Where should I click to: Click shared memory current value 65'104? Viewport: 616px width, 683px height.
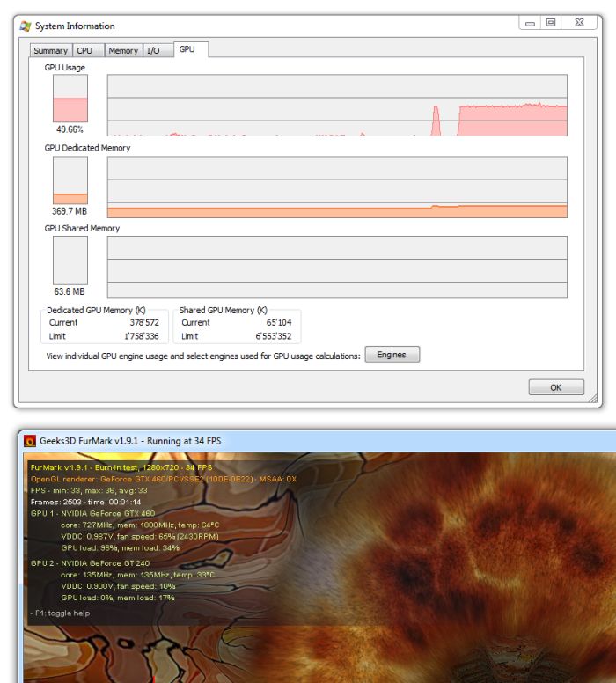279,323
